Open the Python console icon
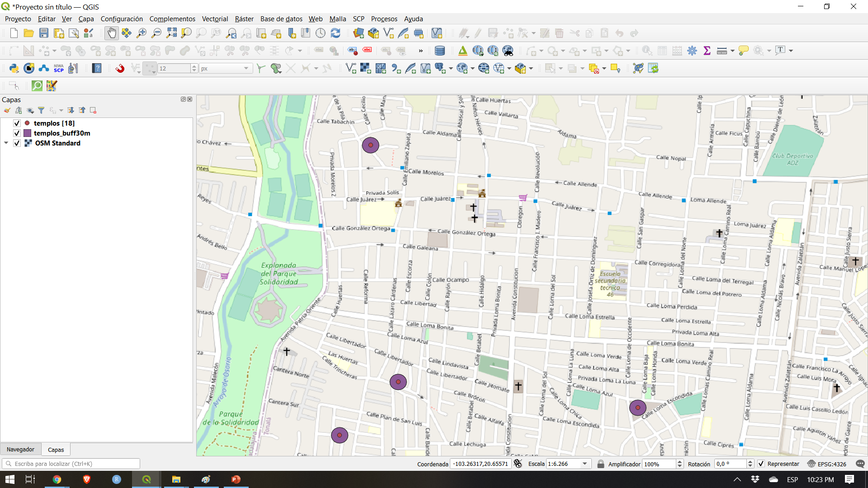 tap(14, 68)
